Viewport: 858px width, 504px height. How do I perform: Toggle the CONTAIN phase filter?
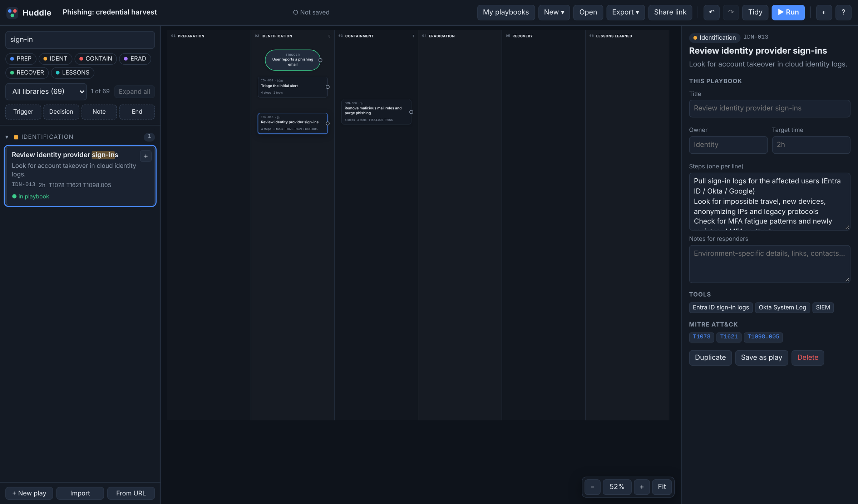[95, 59]
